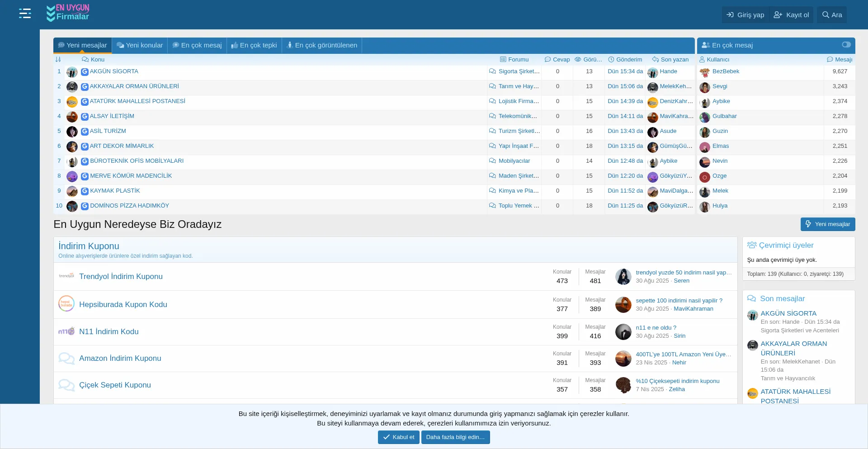The image size is (868, 449).
Task: Switch to the En çok tepki tab
Action: point(254,45)
